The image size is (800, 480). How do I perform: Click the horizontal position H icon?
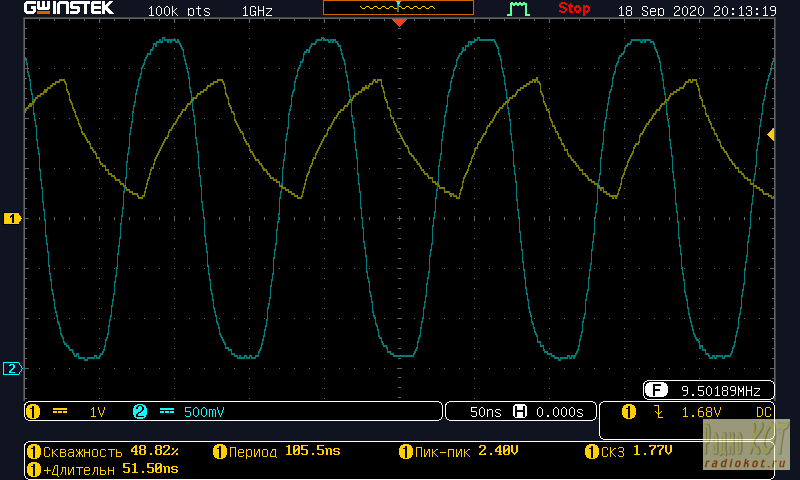click(520, 411)
